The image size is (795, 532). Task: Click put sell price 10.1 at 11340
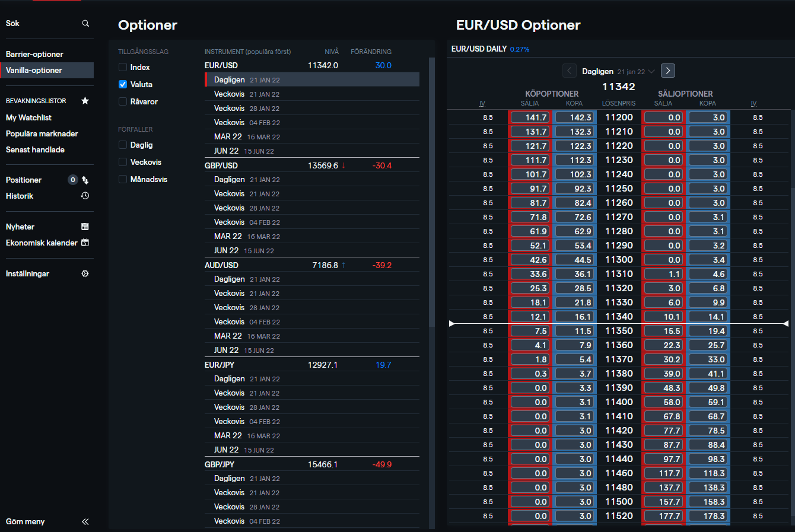click(663, 317)
